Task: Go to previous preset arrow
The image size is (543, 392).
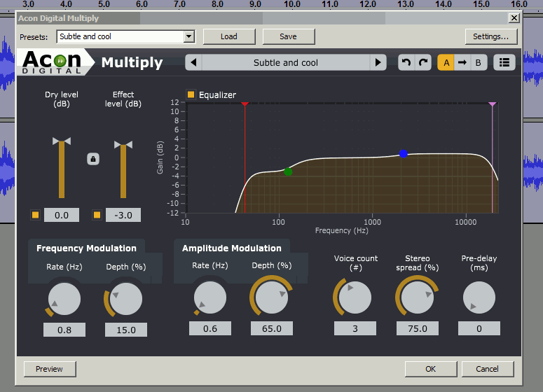Action: click(193, 62)
